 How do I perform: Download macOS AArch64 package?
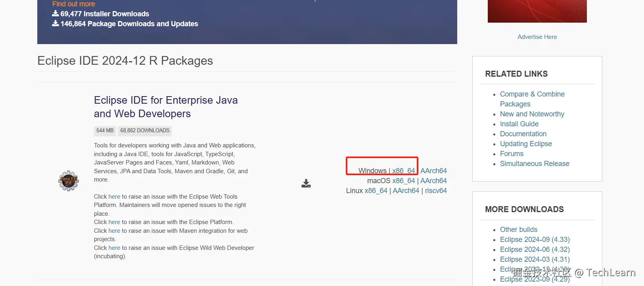(433, 181)
